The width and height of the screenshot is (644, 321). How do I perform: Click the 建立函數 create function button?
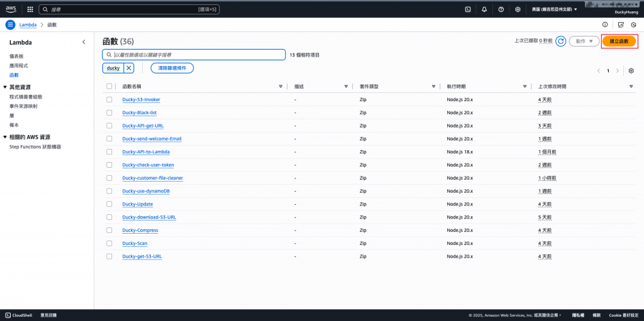tap(619, 41)
